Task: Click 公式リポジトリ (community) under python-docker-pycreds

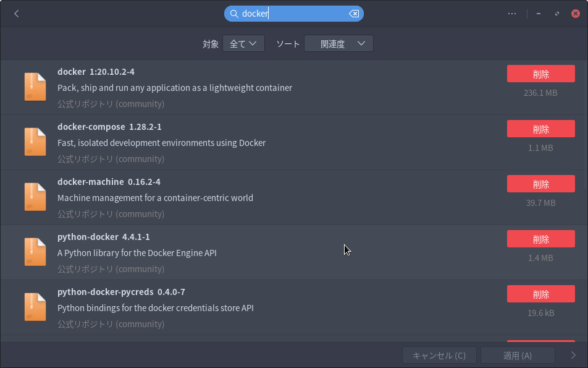Action: click(x=111, y=324)
